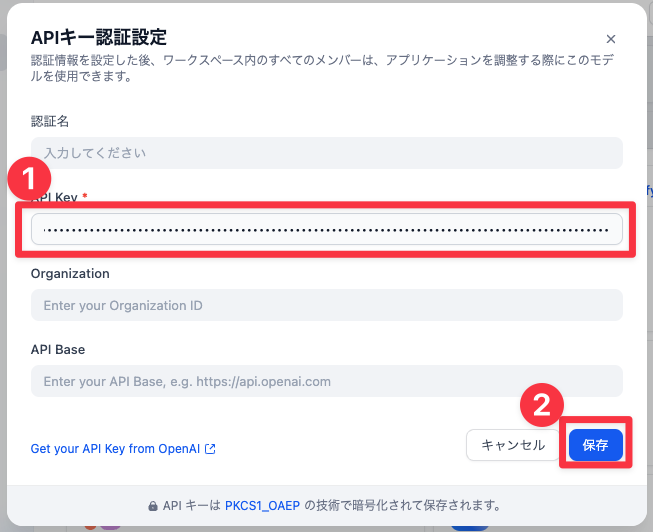Click the API Base URL input field
Image resolution: width=653 pixels, height=532 pixels.
pyautogui.click(x=326, y=381)
